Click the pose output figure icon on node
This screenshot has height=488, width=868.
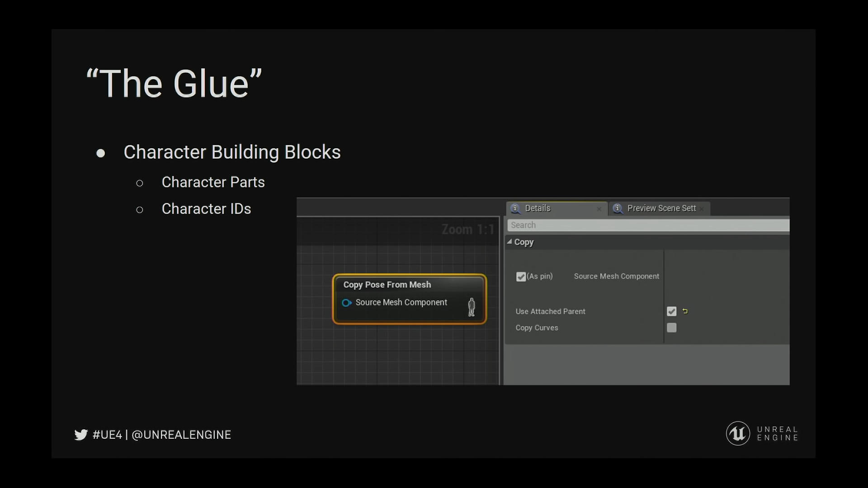pos(472,307)
